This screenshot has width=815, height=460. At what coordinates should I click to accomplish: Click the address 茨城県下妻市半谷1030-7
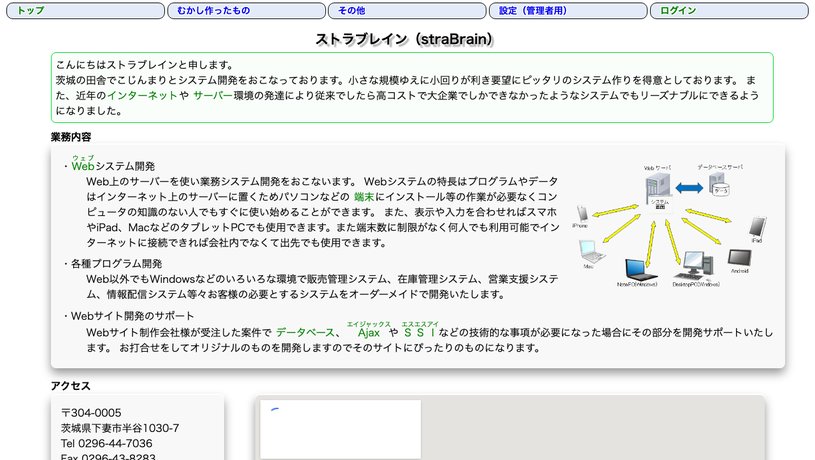coord(120,428)
